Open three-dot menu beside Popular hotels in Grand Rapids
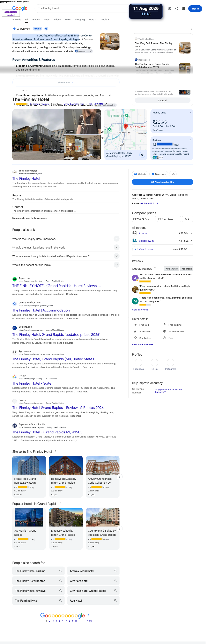The image size is (208, 644). click(61, 503)
